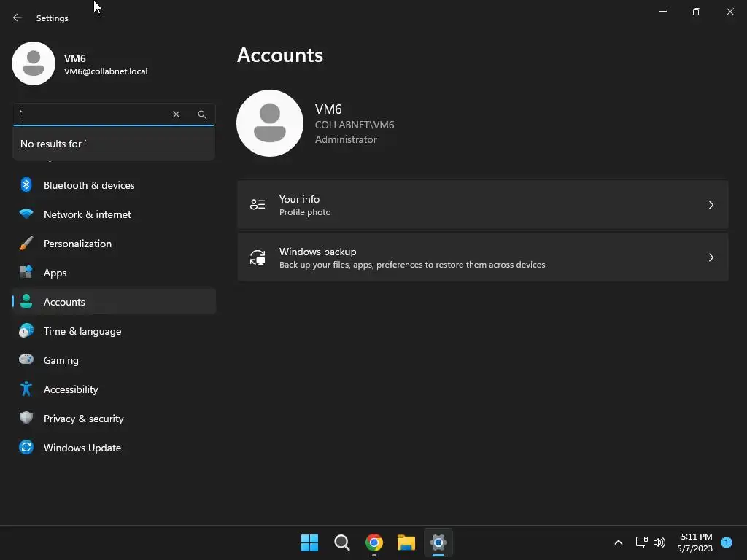Click the large Accounts profile picture

pyautogui.click(x=270, y=122)
